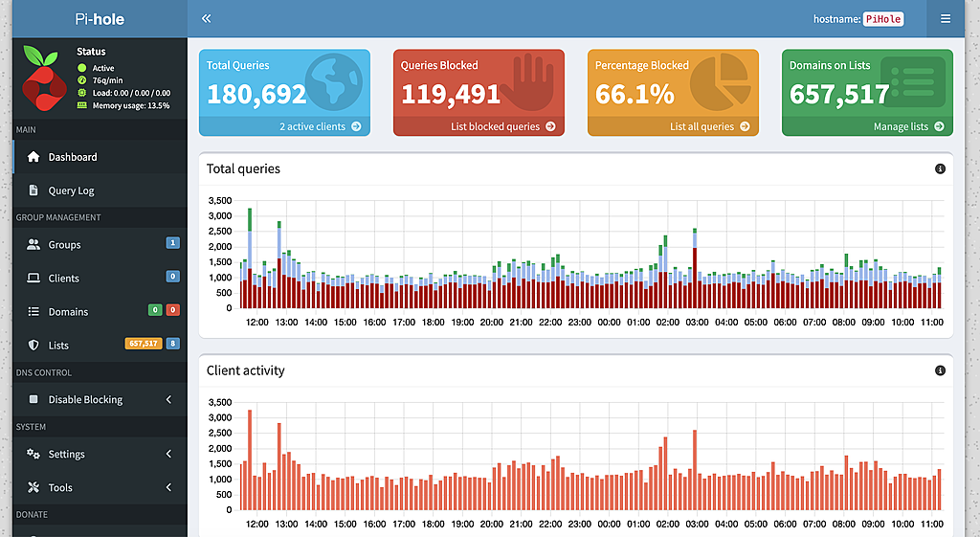Click arrow icon beside '2 active clients'
Screen dimensions: 980x537
pyautogui.click(x=356, y=126)
